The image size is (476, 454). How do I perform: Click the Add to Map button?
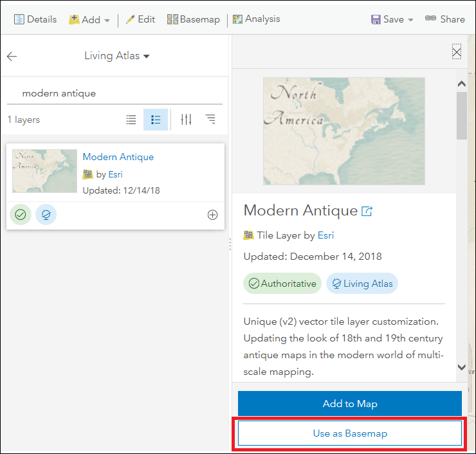350,403
